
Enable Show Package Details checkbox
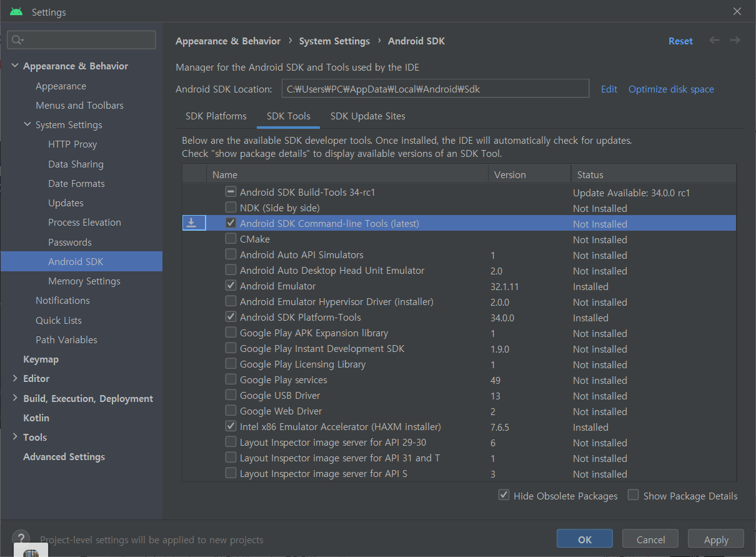point(634,495)
